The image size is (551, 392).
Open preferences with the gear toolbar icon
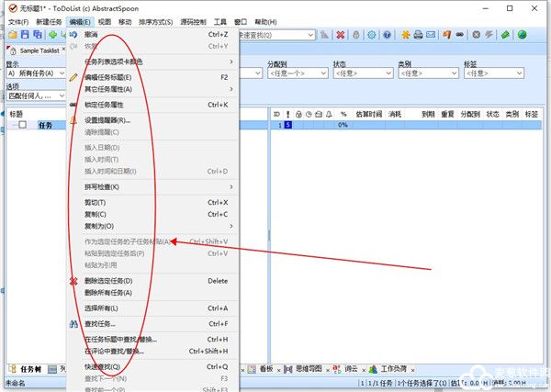[372, 35]
